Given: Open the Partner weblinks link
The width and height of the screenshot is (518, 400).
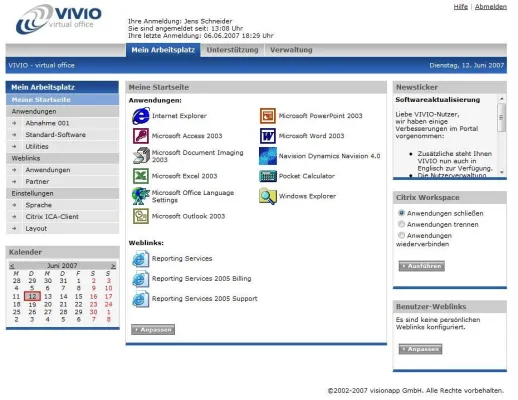Looking at the screenshot, I should (x=37, y=181).
